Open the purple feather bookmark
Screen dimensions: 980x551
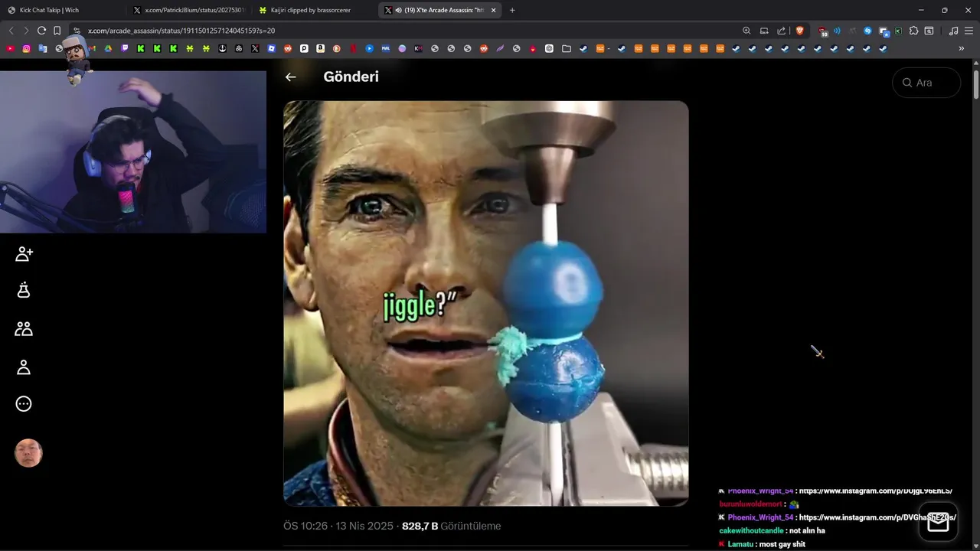(500, 48)
